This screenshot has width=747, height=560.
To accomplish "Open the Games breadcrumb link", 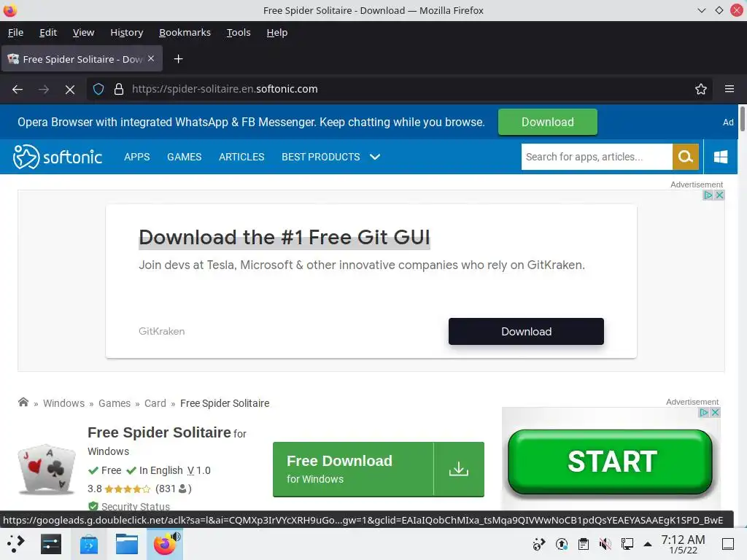I will pos(115,403).
